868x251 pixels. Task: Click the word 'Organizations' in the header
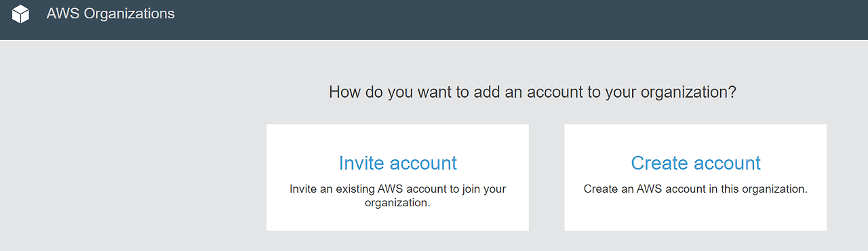point(129,14)
